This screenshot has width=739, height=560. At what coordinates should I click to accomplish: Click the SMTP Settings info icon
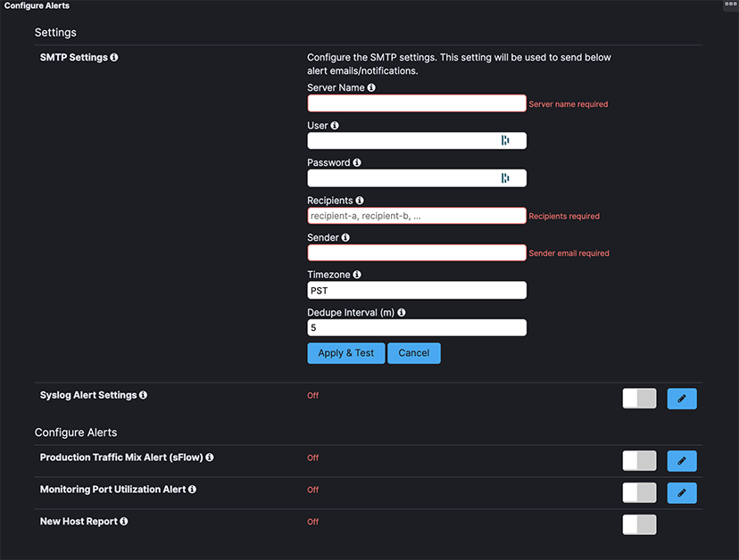tap(114, 57)
